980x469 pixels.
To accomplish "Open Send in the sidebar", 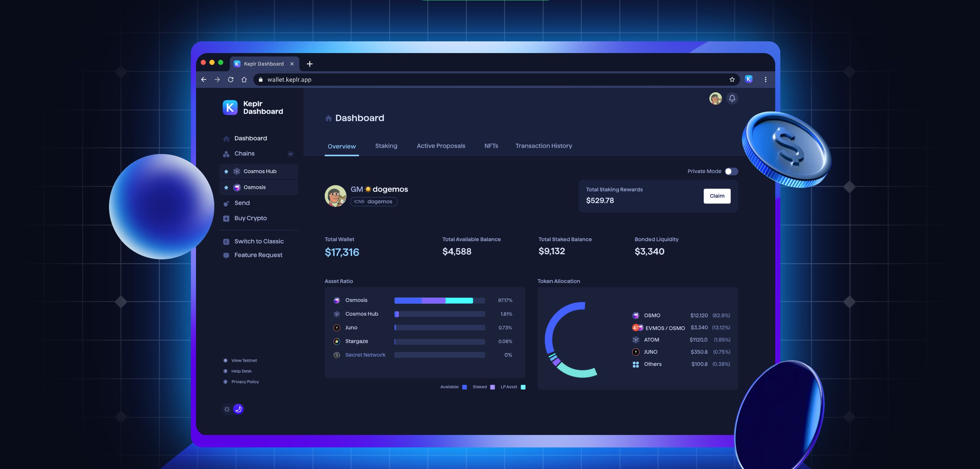I will pos(242,203).
